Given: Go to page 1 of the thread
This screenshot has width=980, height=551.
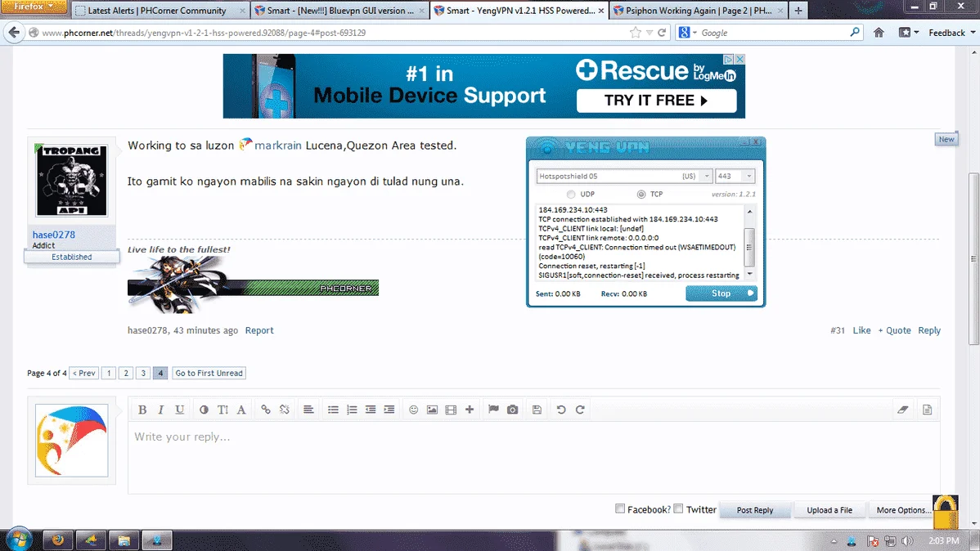Looking at the screenshot, I should tap(109, 373).
